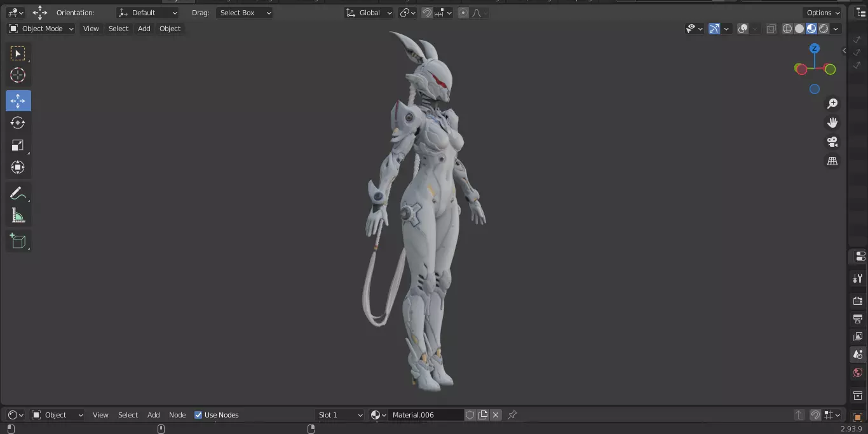Open the outliner editor type icon
Image resolution: width=868 pixels, height=434 pixels.
[859, 13]
